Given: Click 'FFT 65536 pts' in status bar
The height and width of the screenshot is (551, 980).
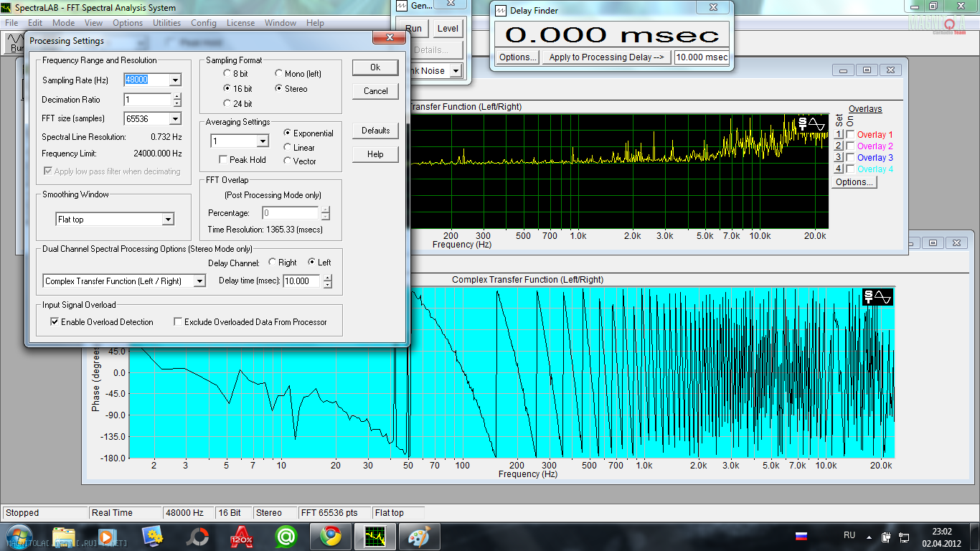Looking at the screenshot, I should [330, 513].
